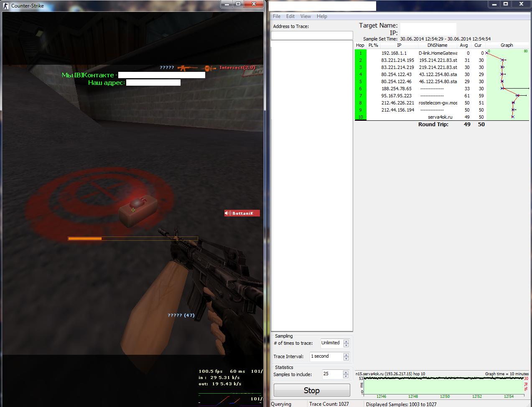Click the Displayed Samples status entry
Viewport: 532px width, 407px height.
(401, 404)
